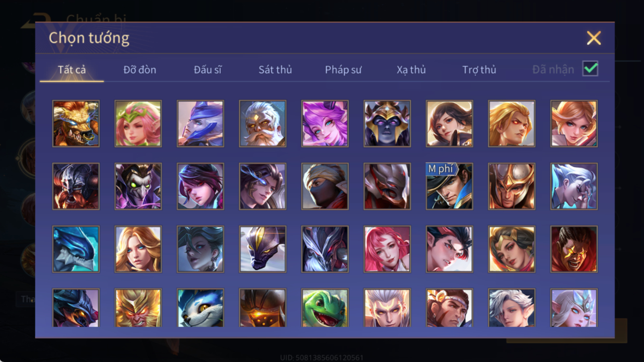
Task: Select the green frog hero portrait
Action: pyautogui.click(x=325, y=308)
